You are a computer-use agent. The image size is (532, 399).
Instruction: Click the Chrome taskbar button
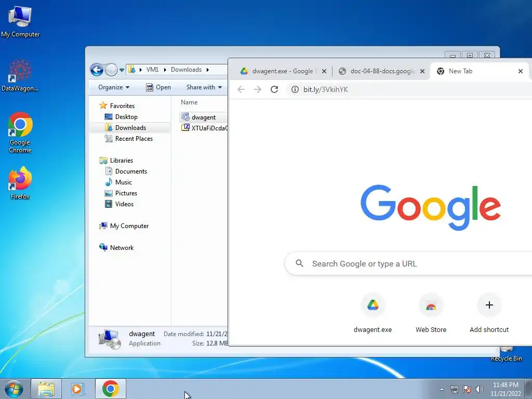(111, 389)
